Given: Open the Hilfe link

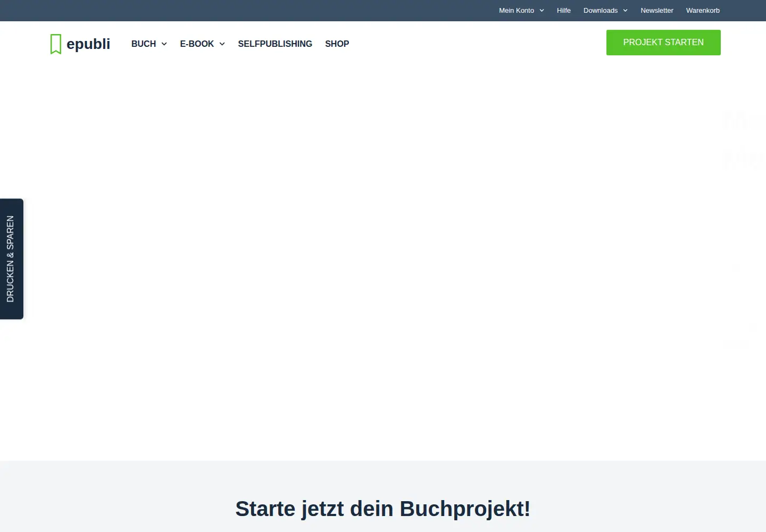Looking at the screenshot, I should pos(564,11).
